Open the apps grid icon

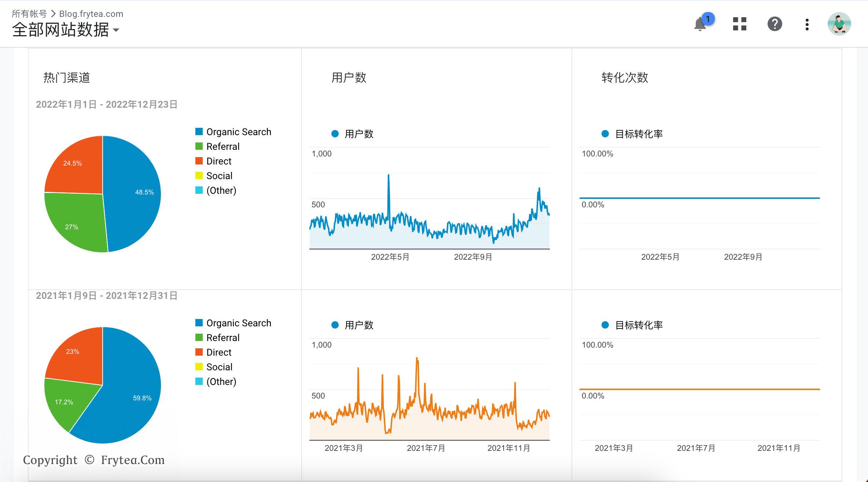739,24
